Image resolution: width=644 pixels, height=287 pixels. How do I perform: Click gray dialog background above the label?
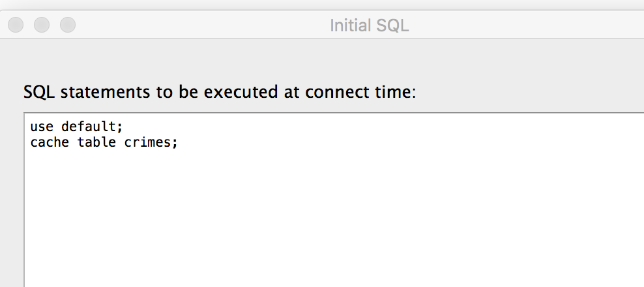(326, 62)
